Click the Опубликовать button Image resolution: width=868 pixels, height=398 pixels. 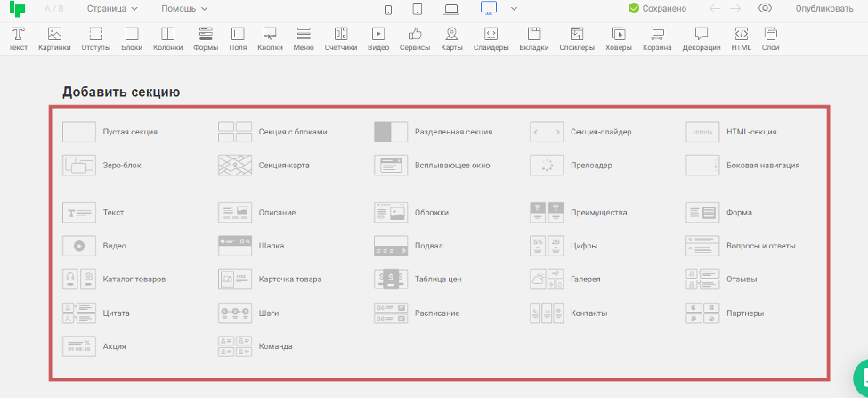coord(824,9)
